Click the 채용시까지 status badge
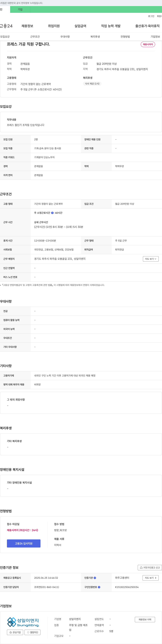Image resolution: width=162 pixels, height=644 pixels. 148,44
